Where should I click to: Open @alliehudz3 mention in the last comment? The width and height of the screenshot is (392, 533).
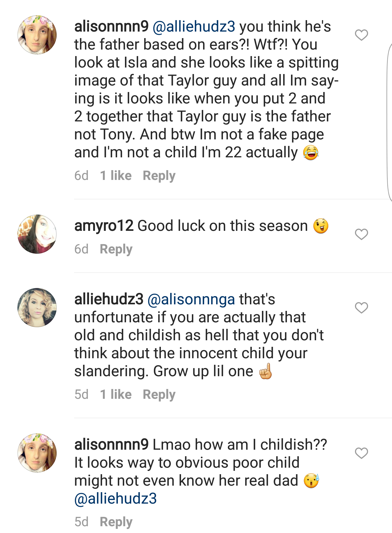coord(116,499)
